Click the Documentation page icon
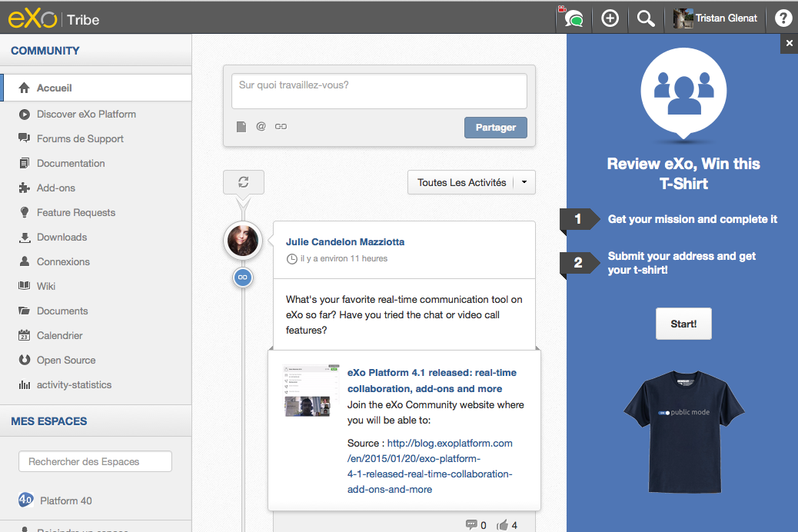The height and width of the screenshot is (532, 798). coord(24,163)
